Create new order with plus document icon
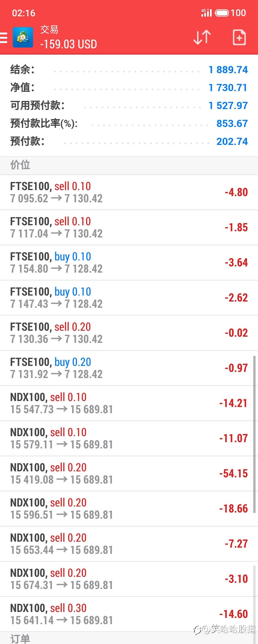Screen dimensions: 258x644 tap(239, 37)
